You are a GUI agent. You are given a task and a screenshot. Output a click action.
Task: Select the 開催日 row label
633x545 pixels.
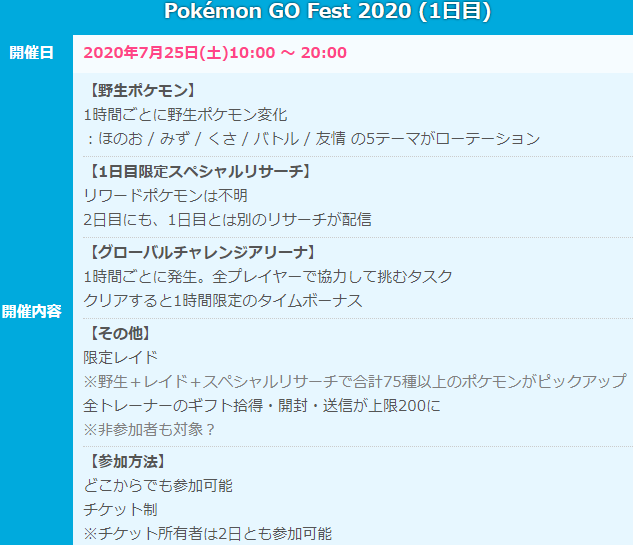[31, 53]
